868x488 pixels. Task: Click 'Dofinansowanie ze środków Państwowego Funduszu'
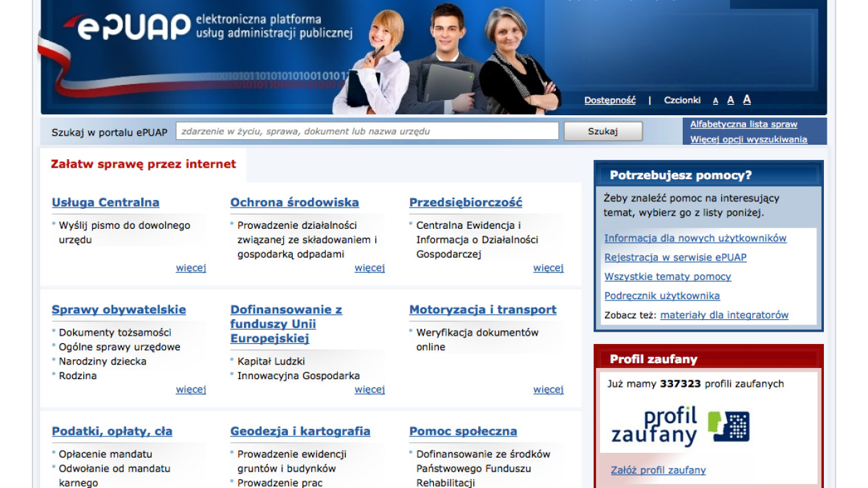point(484,468)
